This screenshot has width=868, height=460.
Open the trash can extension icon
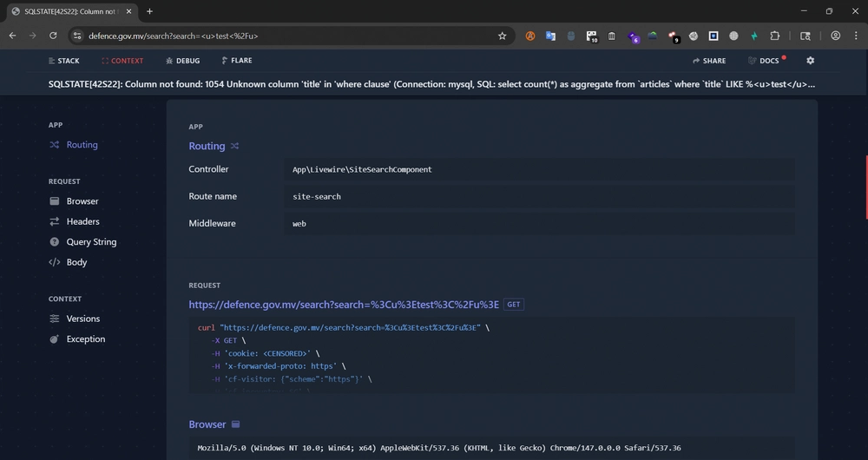612,36
